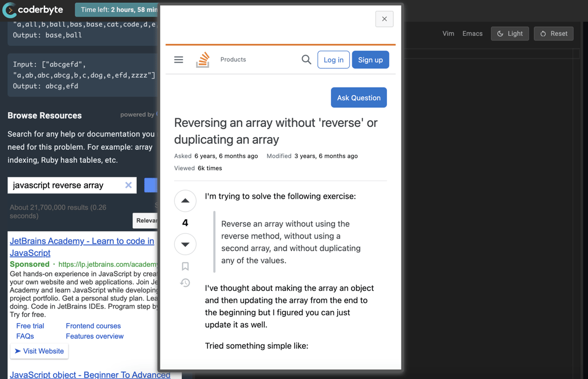Click the Stack Overflow logo icon
The height and width of the screenshot is (379, 588).
coord(203,60)
